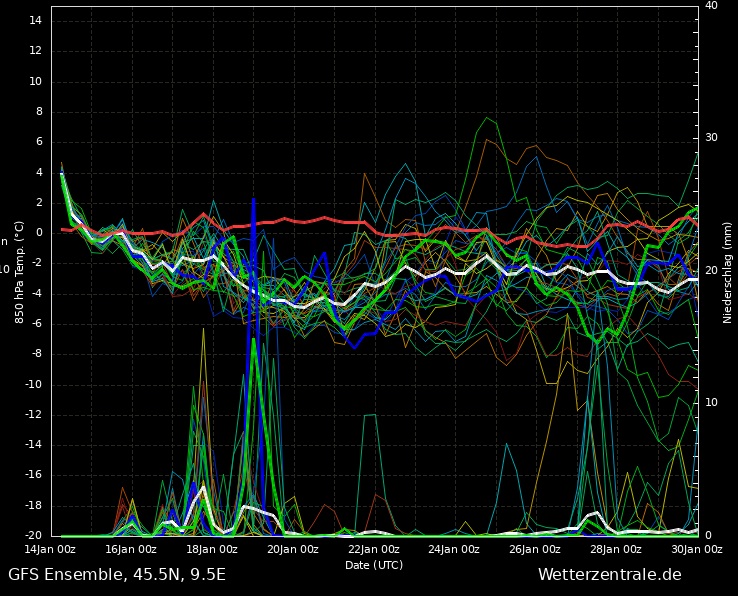The width and height of the screenshot is (738, 596).
Task: Select the 22Jan 00z date tick label
Action: coord(374,549)
